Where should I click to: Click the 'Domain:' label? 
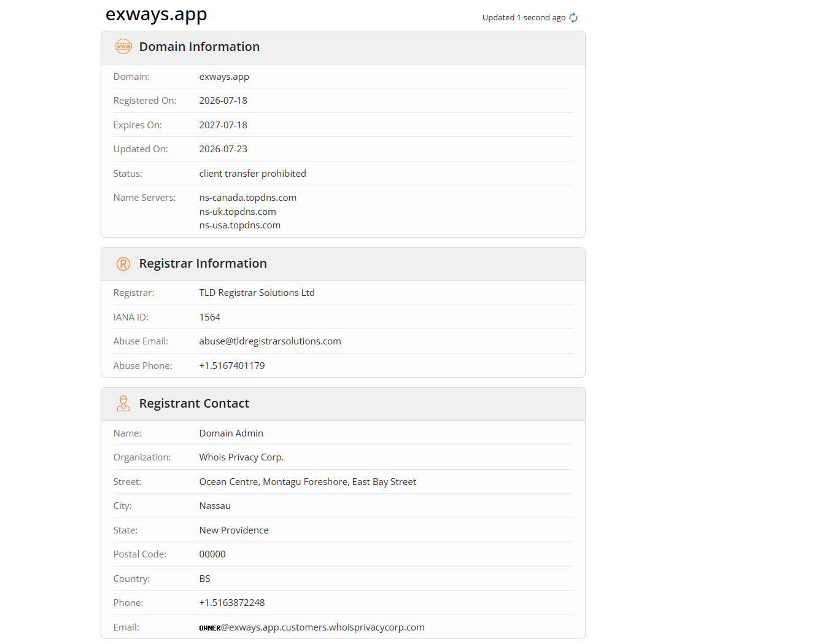tap(131, 77)
